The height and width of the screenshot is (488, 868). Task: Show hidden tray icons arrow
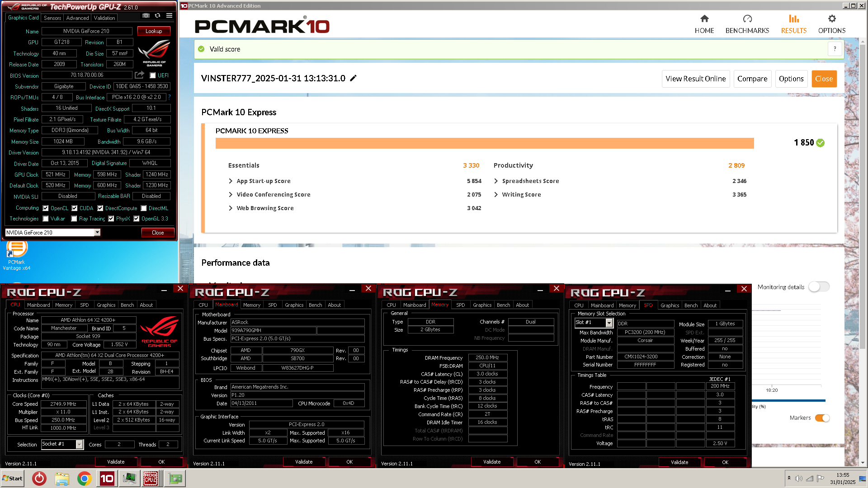coord(789,478)
